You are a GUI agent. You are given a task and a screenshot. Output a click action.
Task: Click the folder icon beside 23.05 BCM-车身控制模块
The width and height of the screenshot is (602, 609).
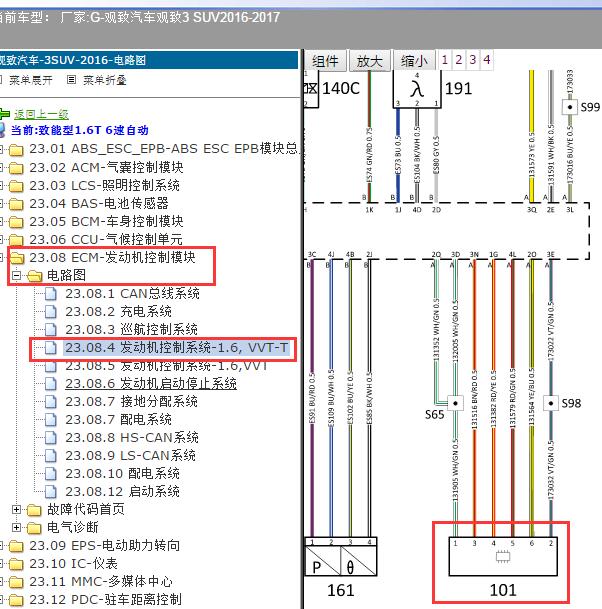pyautogui.click(x=16, y=222)
